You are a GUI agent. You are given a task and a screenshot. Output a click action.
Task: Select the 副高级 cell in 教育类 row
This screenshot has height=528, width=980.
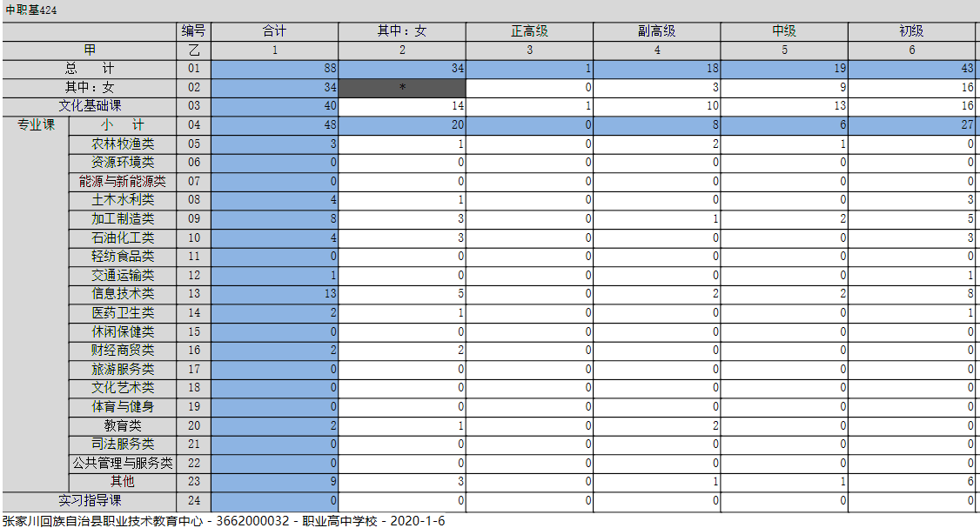[656, 425]
